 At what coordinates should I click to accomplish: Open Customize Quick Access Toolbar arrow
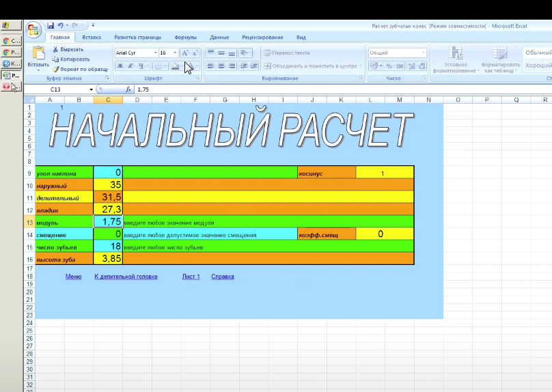click(93, 25)
